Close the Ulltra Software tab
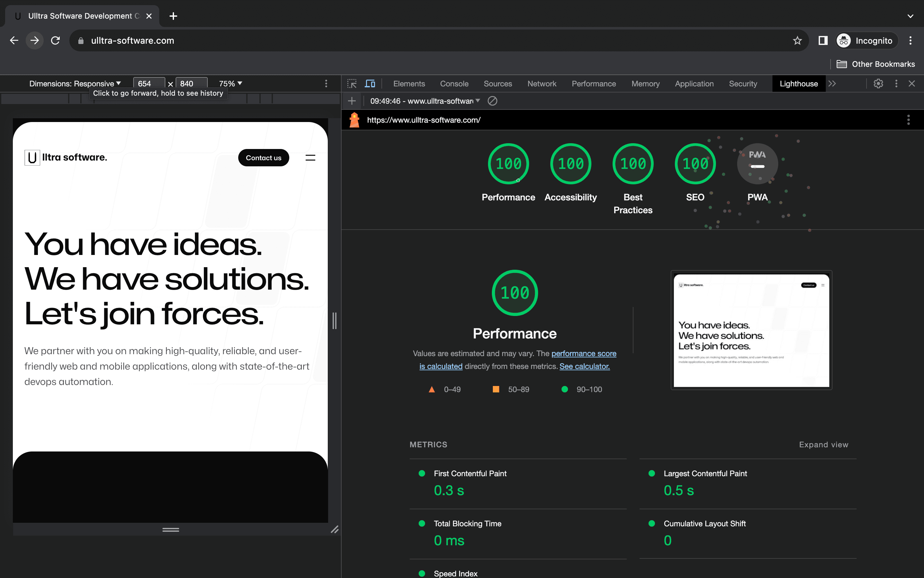This screenshot has height=578, width=924. [149, 16]
